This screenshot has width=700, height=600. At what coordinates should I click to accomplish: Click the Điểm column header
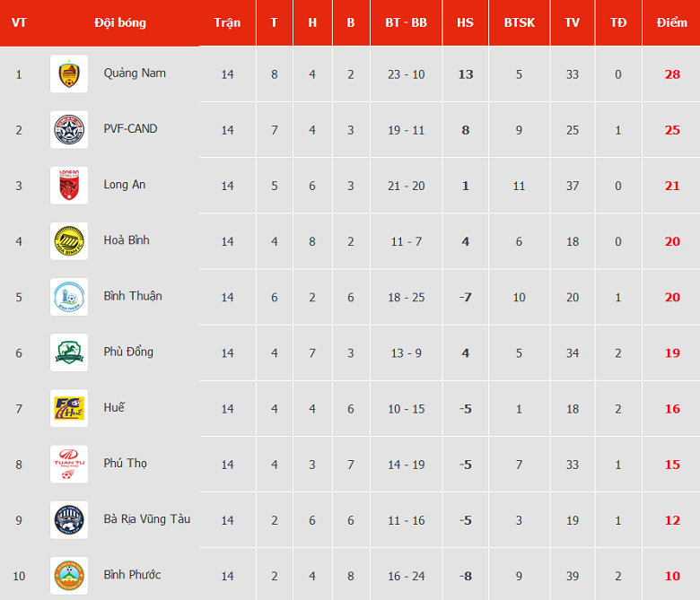point(672,22)
